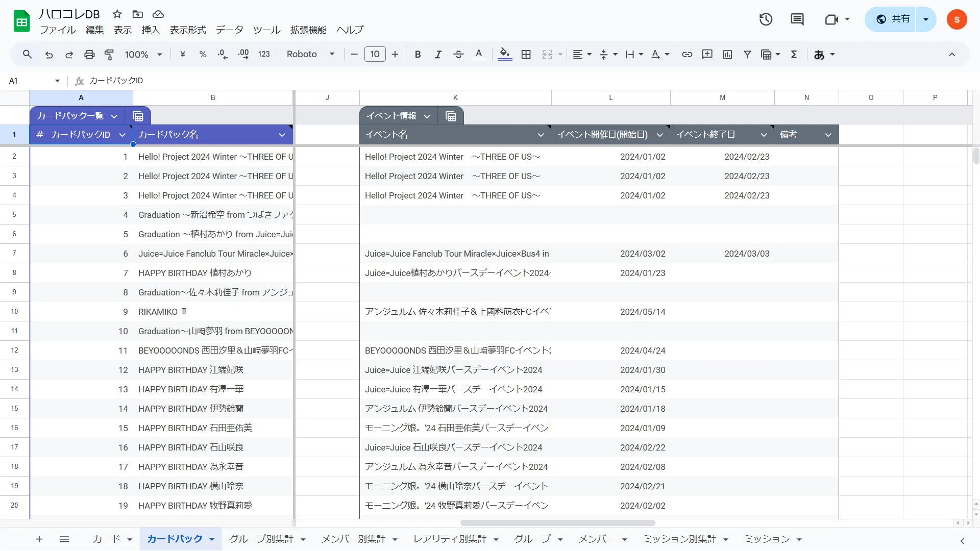Create a filter
980x551 pixels.
(747, 54)
